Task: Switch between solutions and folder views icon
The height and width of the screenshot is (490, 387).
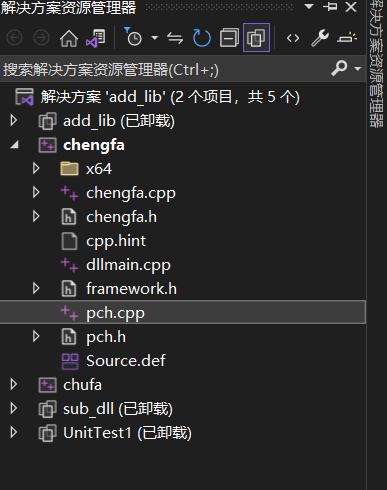Action: click(96, 38)
